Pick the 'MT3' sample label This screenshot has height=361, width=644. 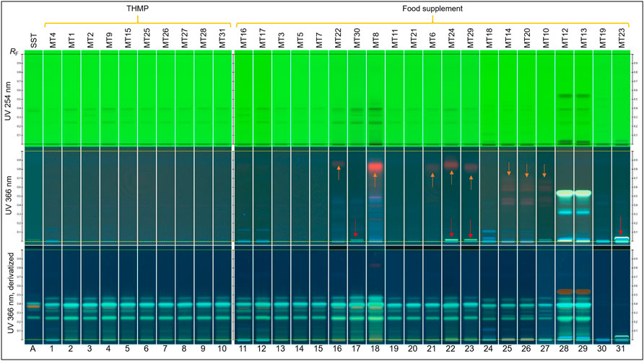(282, 40)
